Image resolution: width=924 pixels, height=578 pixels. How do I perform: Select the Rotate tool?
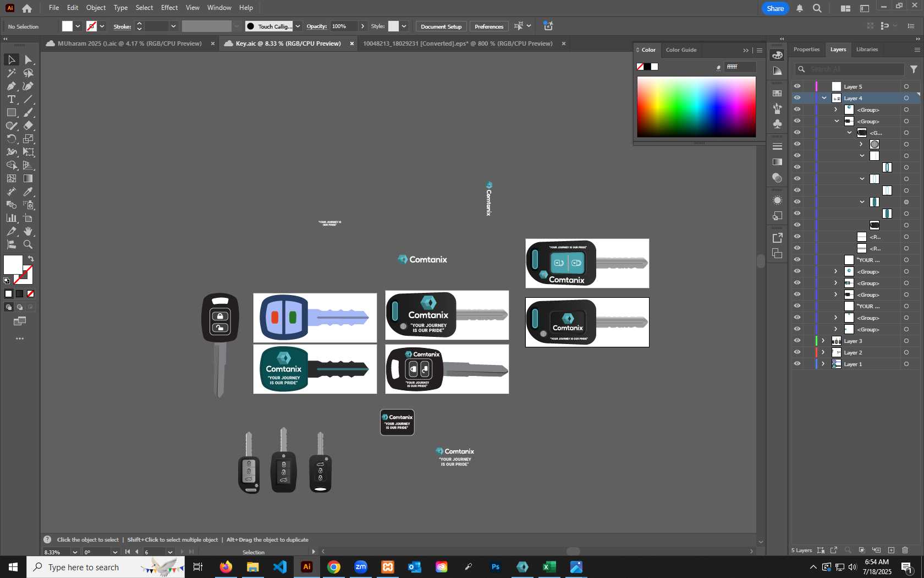click(x=11, y=139)
